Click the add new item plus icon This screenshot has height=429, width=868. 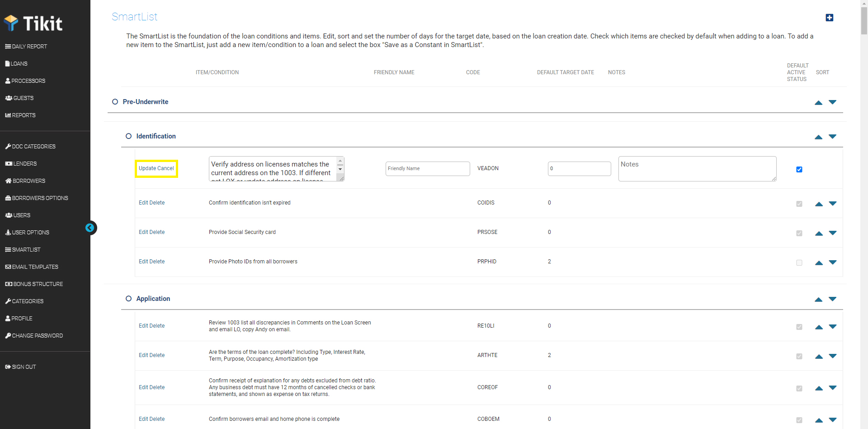(x=830, y=18)
